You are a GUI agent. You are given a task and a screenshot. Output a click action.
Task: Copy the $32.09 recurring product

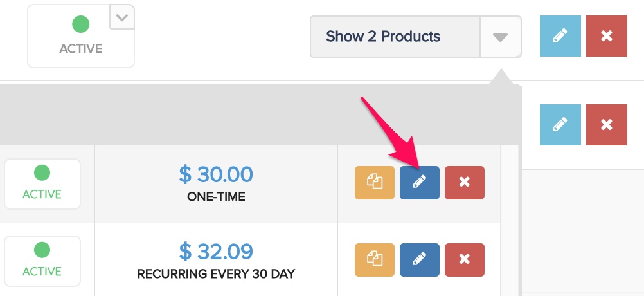[x=375, y=260]
